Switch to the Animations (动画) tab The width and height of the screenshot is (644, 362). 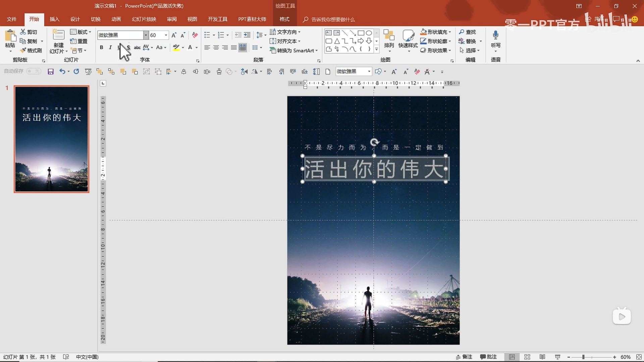116,19
